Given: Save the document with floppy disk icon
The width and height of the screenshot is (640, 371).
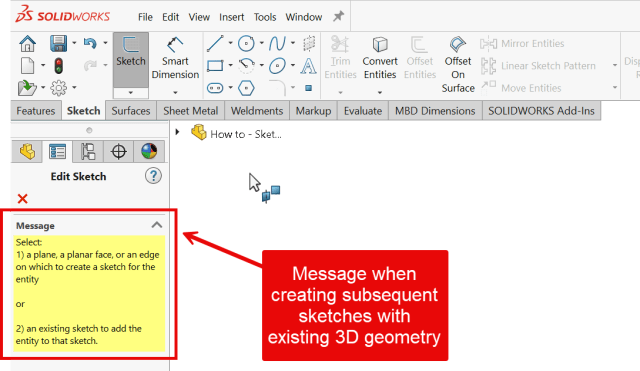Looking at the screenshot, I should 58,43.
